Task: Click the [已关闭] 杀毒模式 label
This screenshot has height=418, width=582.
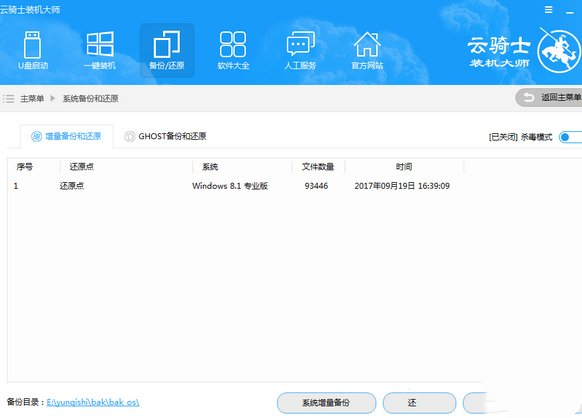Action: tap(520, 137)
